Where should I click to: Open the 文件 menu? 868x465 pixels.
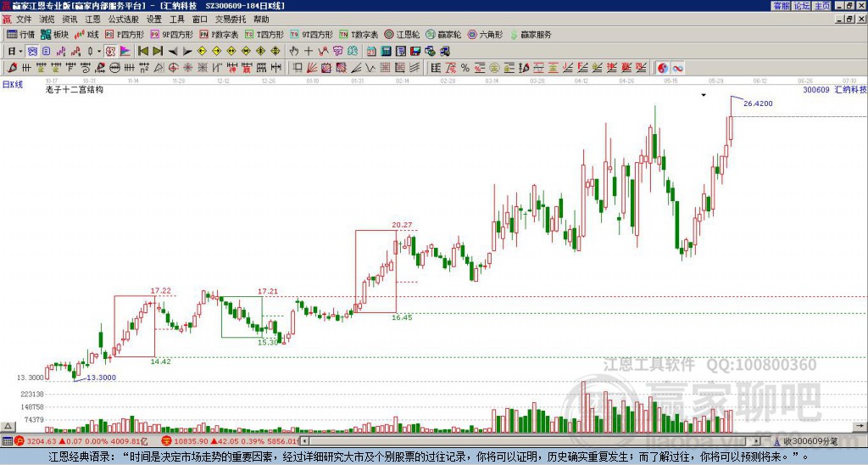click(x=24, y=20)
